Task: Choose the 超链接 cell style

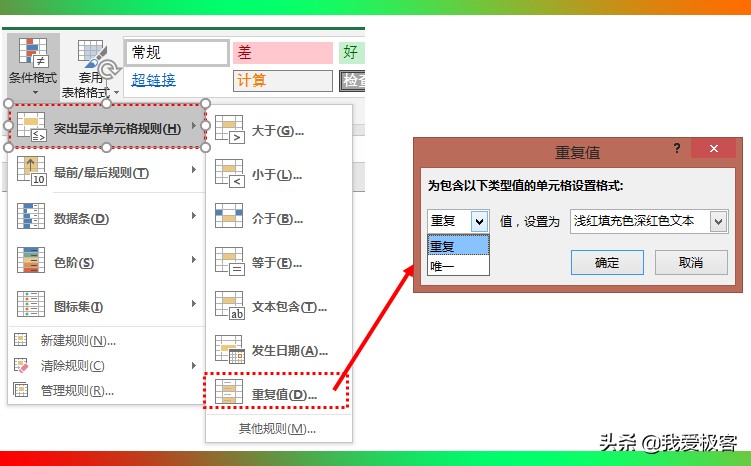Action: pyautogui.click(x=154, y=80)
